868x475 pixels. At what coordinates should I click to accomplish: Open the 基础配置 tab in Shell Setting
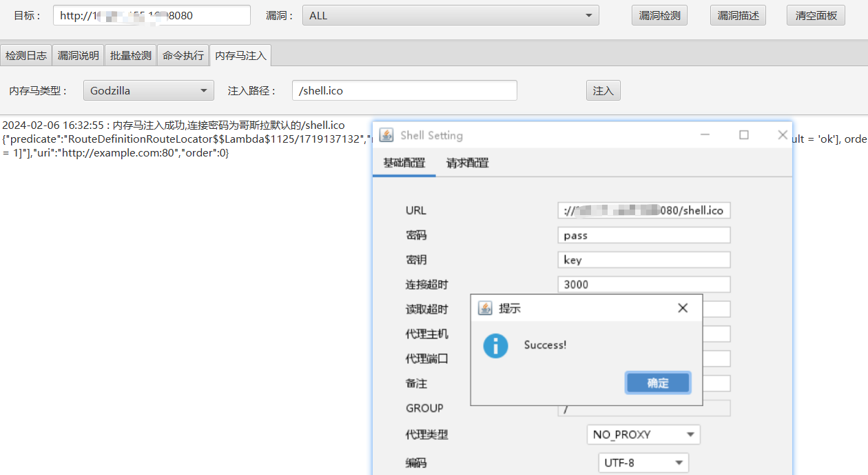404,163
